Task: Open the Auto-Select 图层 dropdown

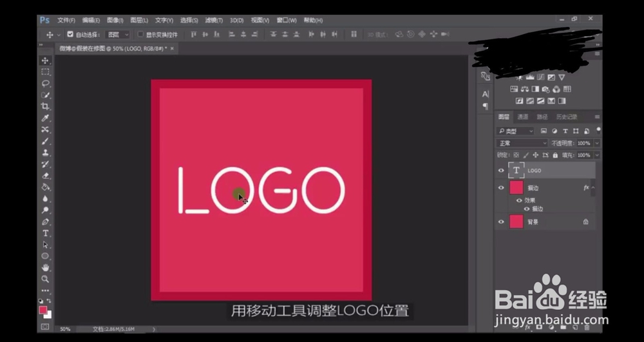Action: click(117, 35)
